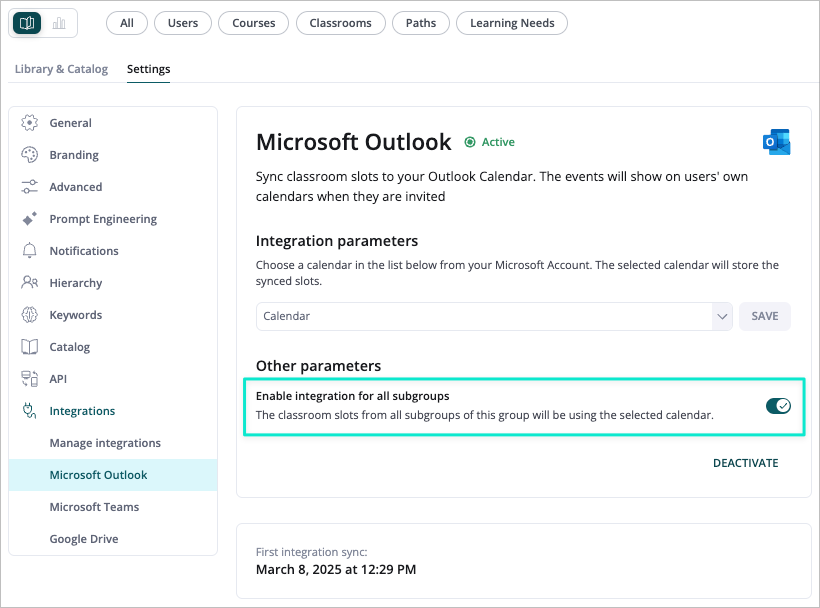Open Manage integrations in the sidebar
820x608 pixels.
click(x=105, y=443)
